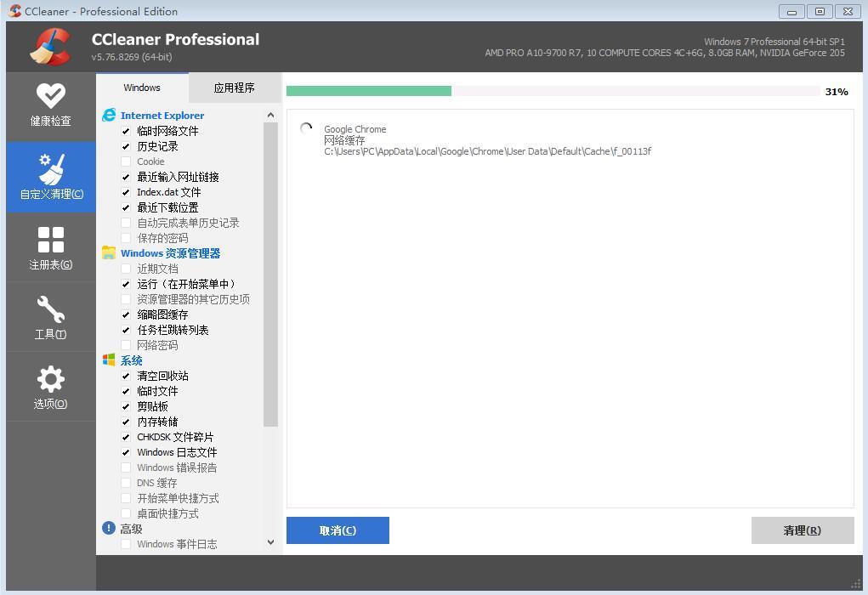Click the Windows 资源管理器 folder icon
The height and width of the screenshot is (595, 868).
coord(109,253)
